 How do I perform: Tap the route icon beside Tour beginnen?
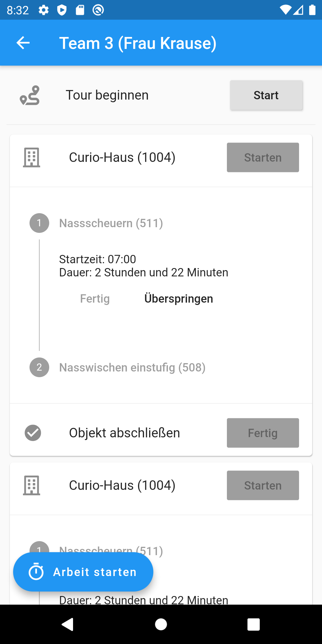tap(30, 95)
